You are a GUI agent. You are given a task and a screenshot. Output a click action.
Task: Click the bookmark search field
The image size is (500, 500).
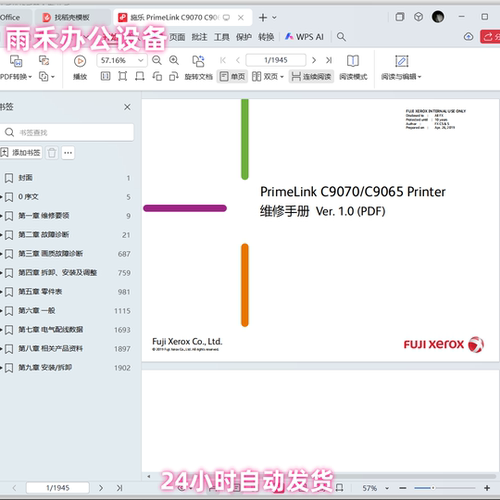67,133
